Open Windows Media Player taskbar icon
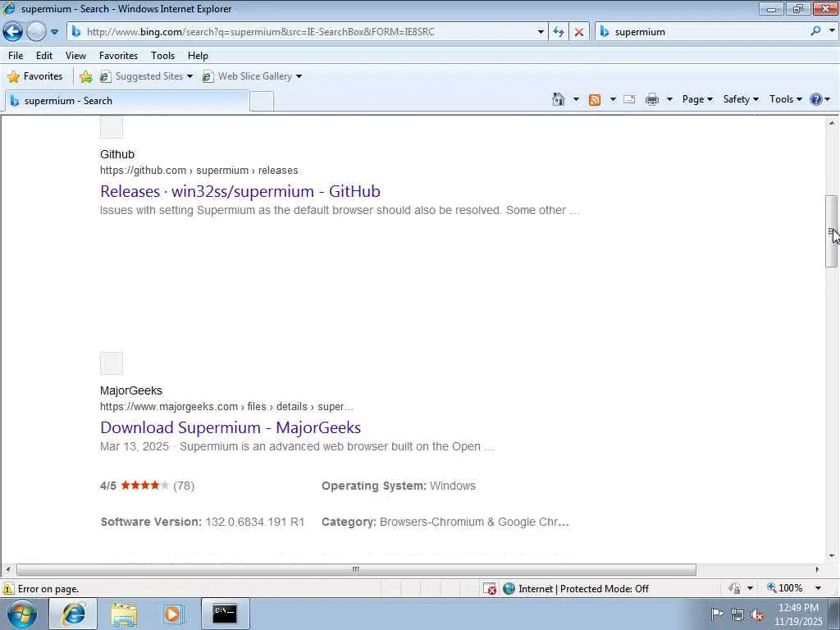The width and height of the screenshot is (840, 630). 173,614
